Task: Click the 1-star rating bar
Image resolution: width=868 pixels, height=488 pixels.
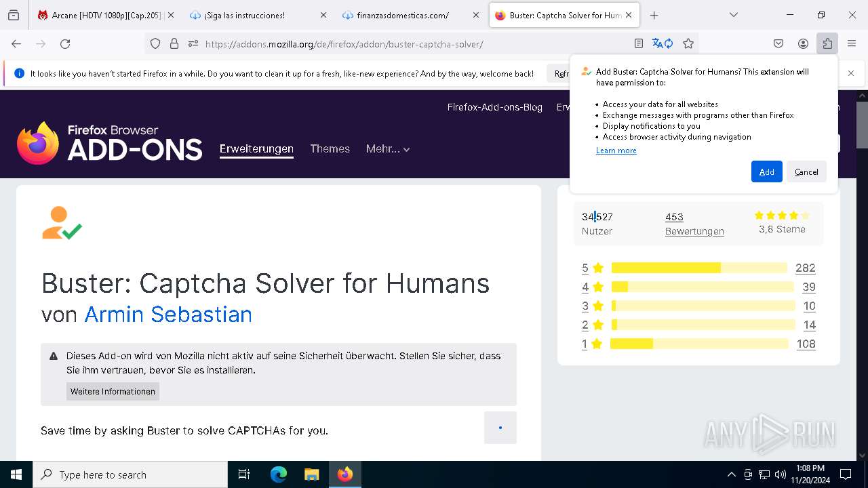Action: (x=699, y=344)
